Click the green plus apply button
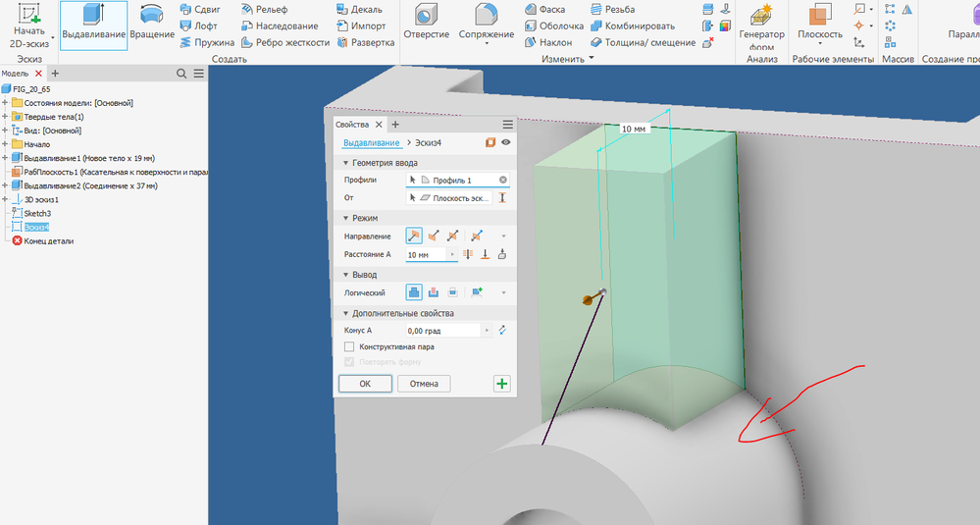980x525 pixels. (x=502, y=384)
